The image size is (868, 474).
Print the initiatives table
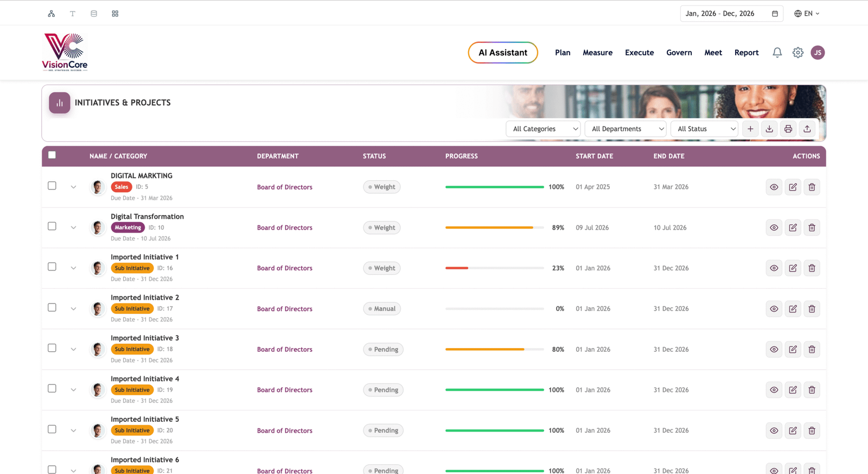[788, 129]
